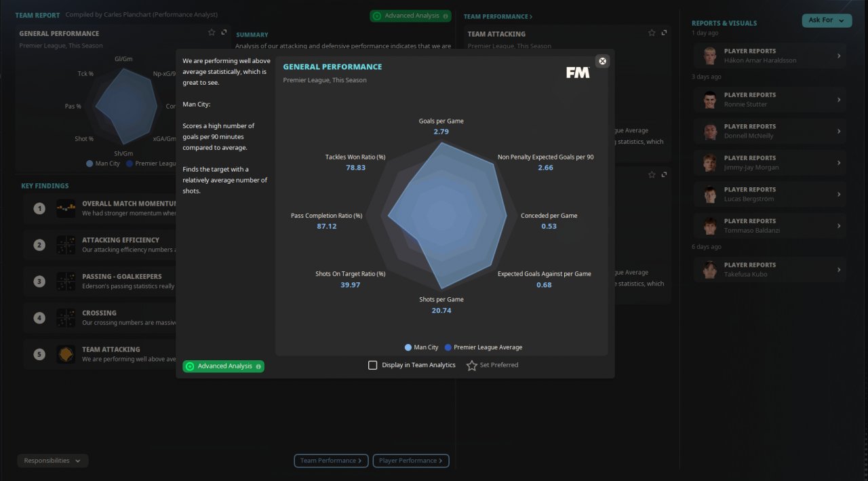This screenshot has height=481, width=868.
Task: Open Takefusa Kubo player report
Action: pyautogui.click(x=769, y=269)
